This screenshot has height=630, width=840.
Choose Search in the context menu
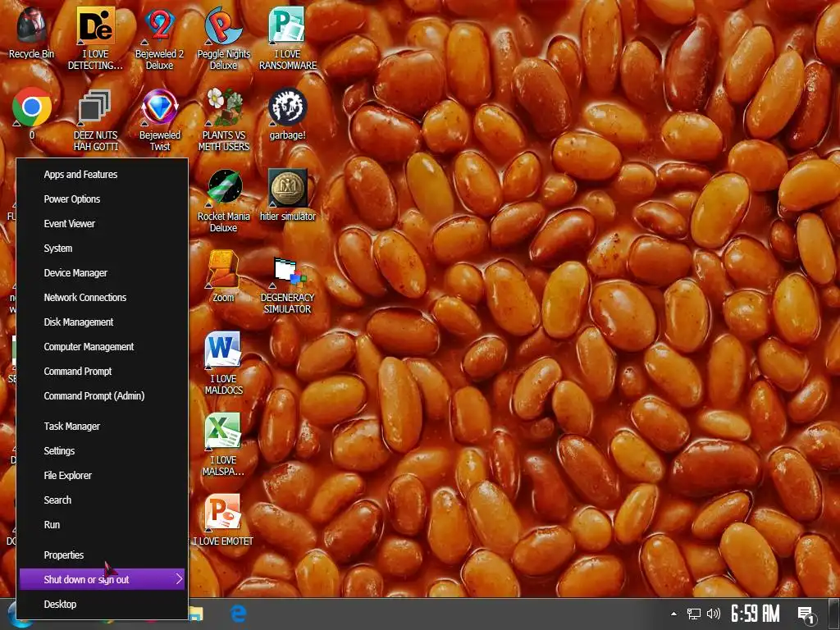[103, 500]
